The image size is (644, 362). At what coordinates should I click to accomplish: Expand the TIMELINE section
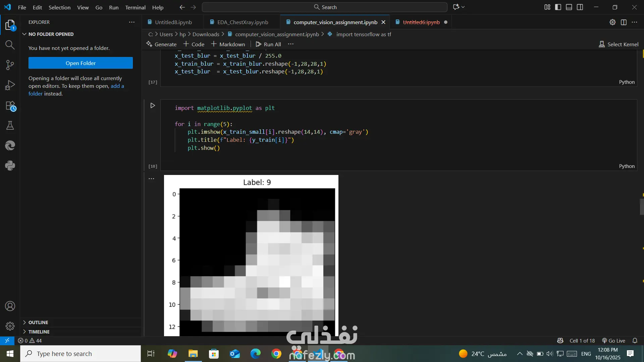point(39,331)
